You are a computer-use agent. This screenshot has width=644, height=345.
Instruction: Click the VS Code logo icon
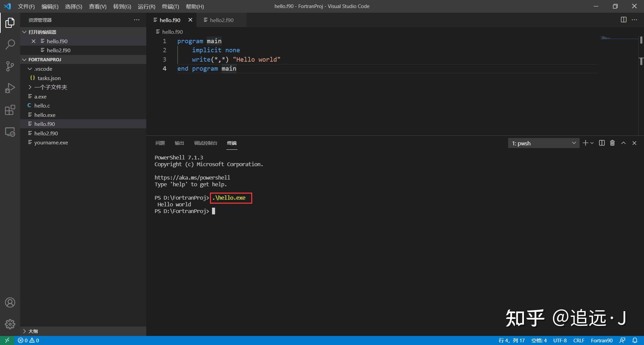(7, 6)
